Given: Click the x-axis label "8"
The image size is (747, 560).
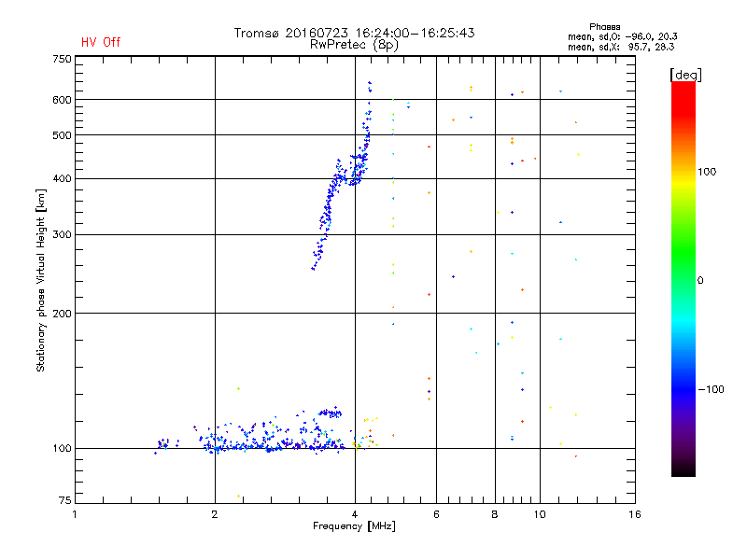Looking at the screenshot, I should click(x=495, y=514).
